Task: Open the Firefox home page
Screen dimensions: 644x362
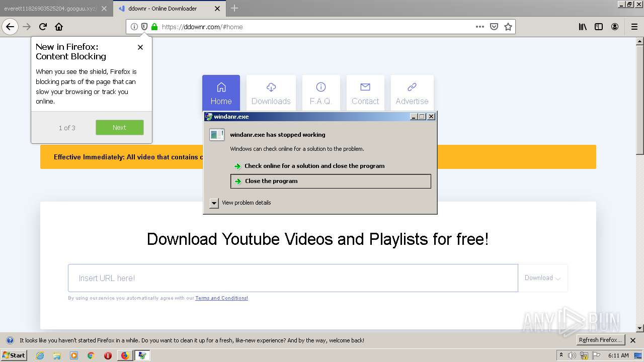Action: click(x=59, y=27)
